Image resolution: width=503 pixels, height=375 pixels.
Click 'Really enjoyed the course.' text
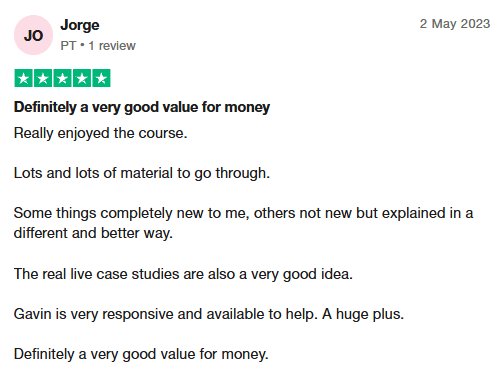100,133
